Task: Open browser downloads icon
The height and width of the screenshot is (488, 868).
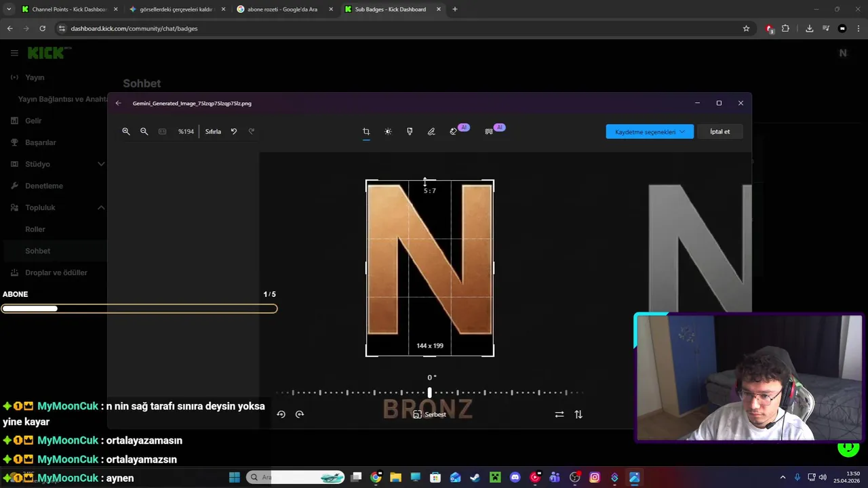Action: click(809, 28)
